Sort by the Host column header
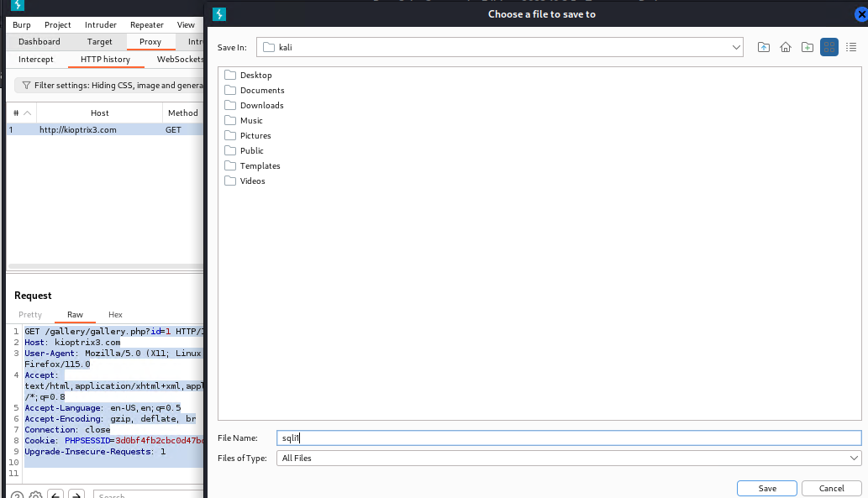Image resolution: width=868 pixels, height=498 pixels. pyautogui.click(x=100, y=113)
